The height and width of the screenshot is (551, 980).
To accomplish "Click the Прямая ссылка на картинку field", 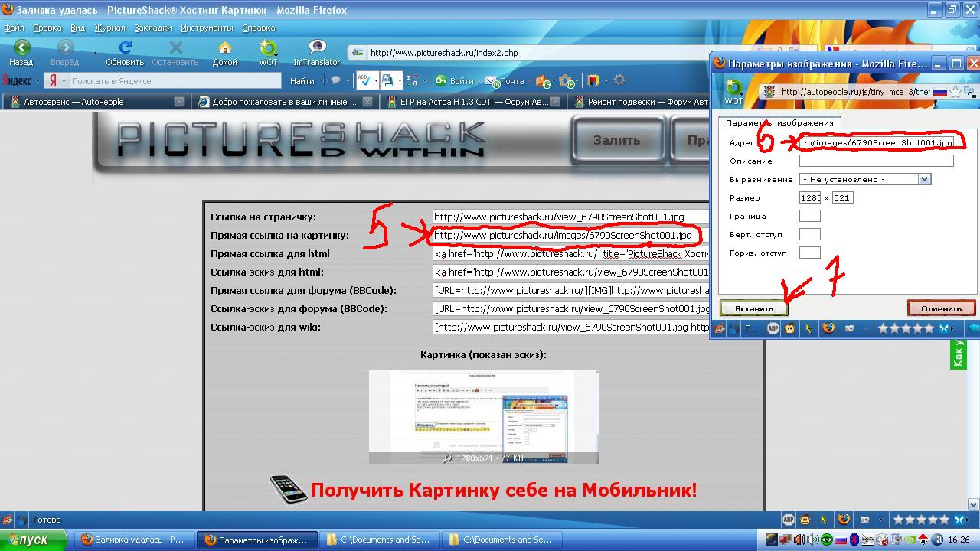I will point(571,235).
